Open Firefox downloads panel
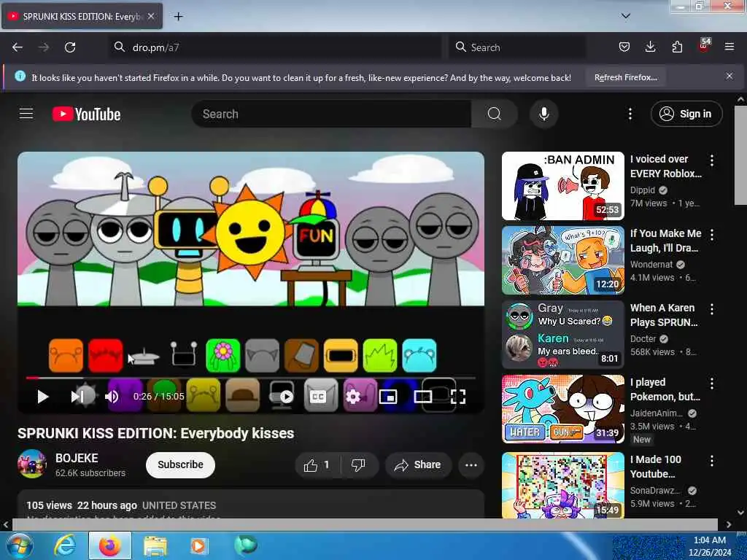Screen dimensions: 747x560 tap(650, 47)
